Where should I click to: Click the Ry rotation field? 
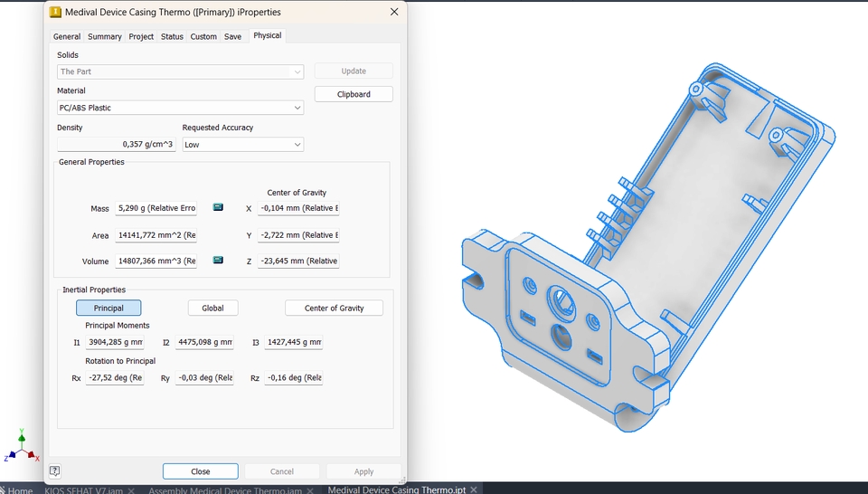tap(204, 377)
